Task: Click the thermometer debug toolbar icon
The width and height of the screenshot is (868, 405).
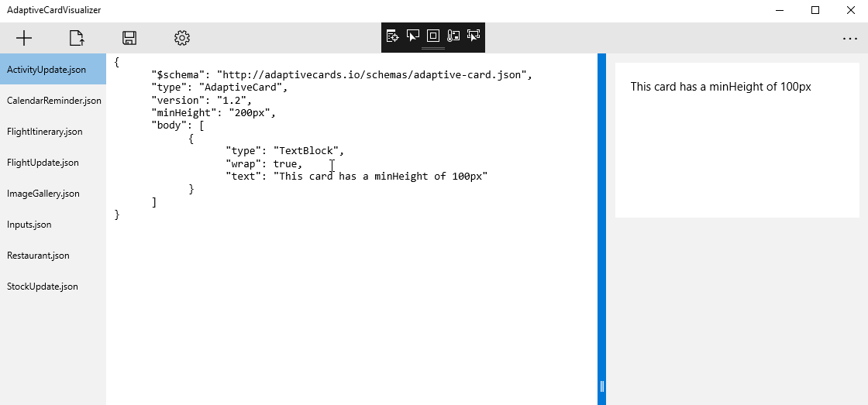Action: click(x=453, y=36)
